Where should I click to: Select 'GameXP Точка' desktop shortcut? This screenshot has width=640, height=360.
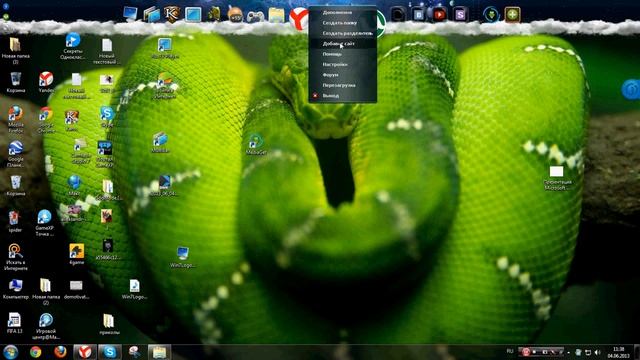44,223
